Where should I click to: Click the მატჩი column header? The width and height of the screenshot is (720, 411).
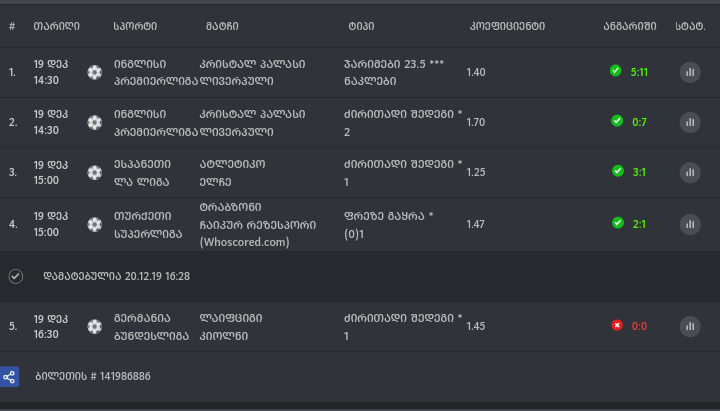pos(221,25)
